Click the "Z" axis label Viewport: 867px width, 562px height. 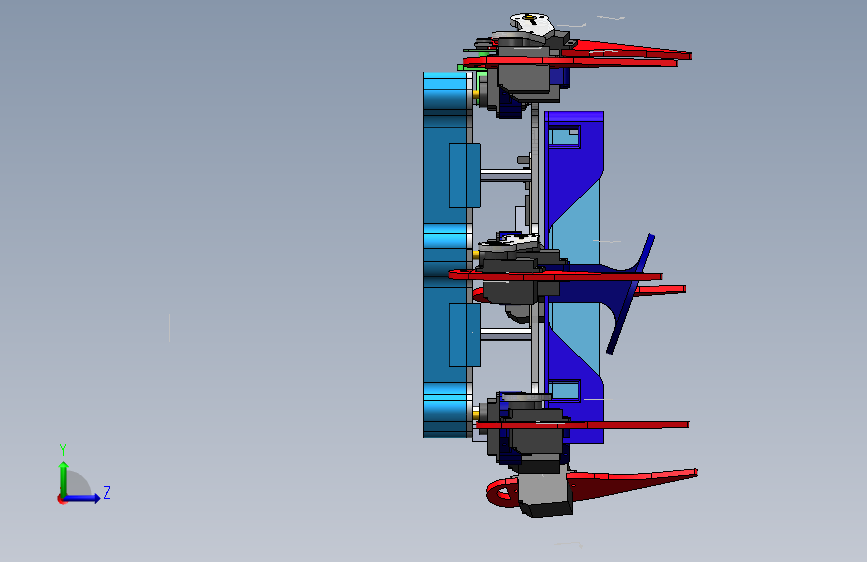click(107, 492)
